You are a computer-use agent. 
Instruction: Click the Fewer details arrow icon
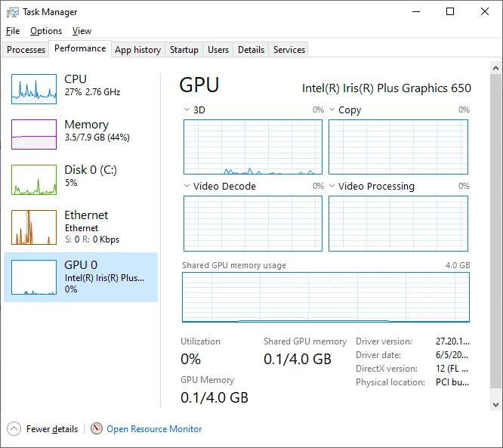click(14, 429)
